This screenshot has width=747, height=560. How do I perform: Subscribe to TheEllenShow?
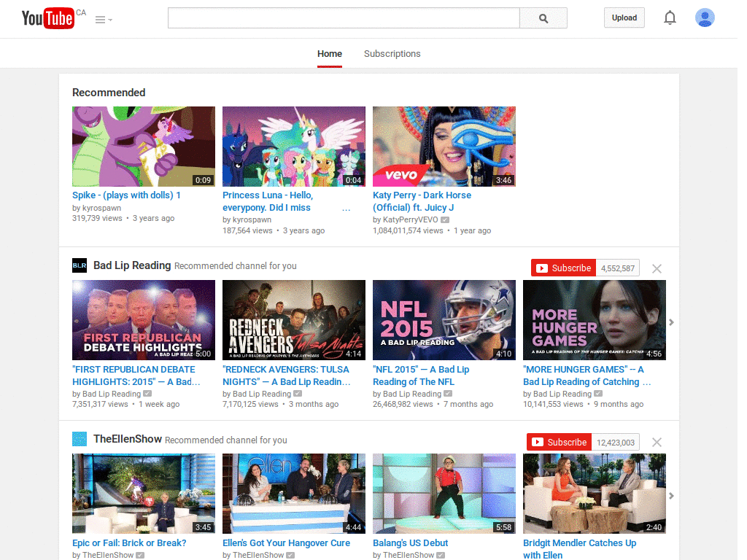pos(560,442)
